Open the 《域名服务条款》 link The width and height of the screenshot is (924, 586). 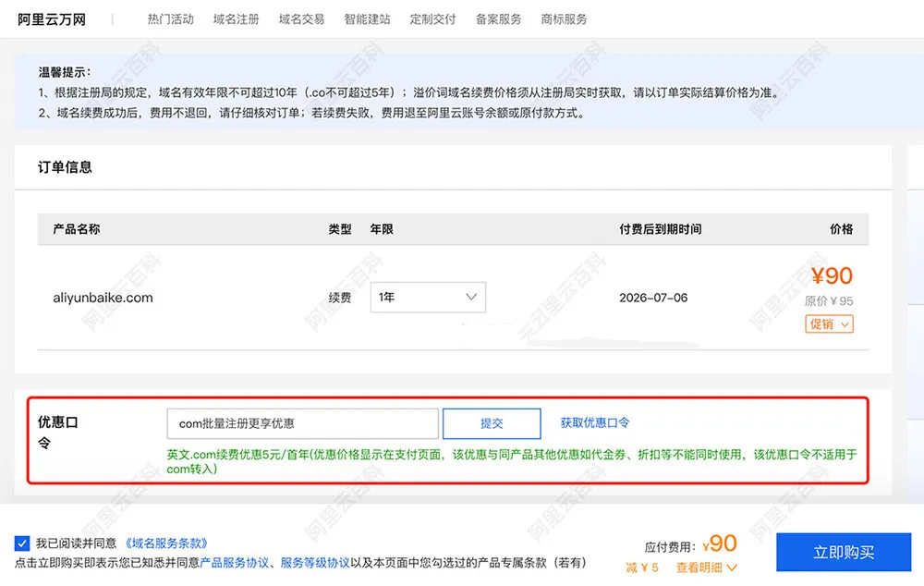click(x=166, y=543)
